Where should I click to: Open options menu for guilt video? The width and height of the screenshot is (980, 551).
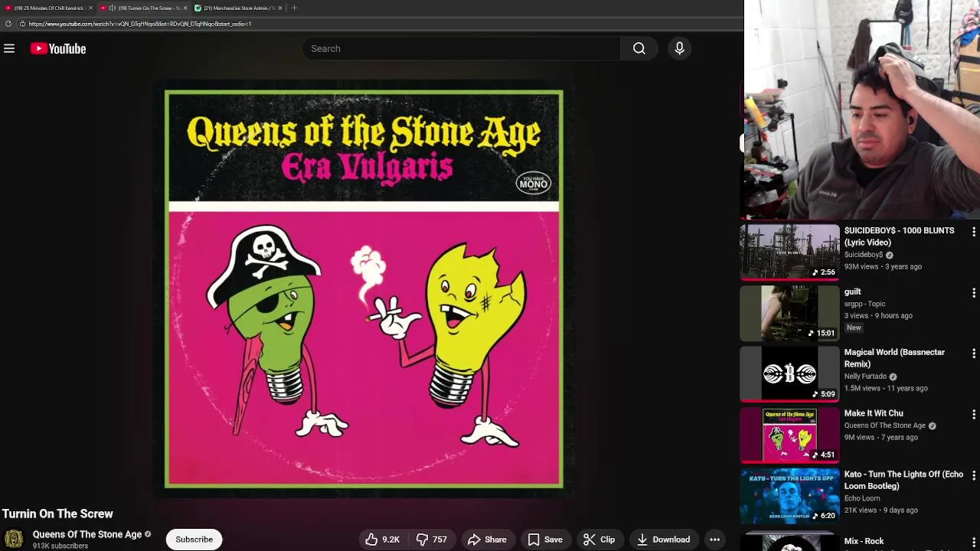pos(974,292)
